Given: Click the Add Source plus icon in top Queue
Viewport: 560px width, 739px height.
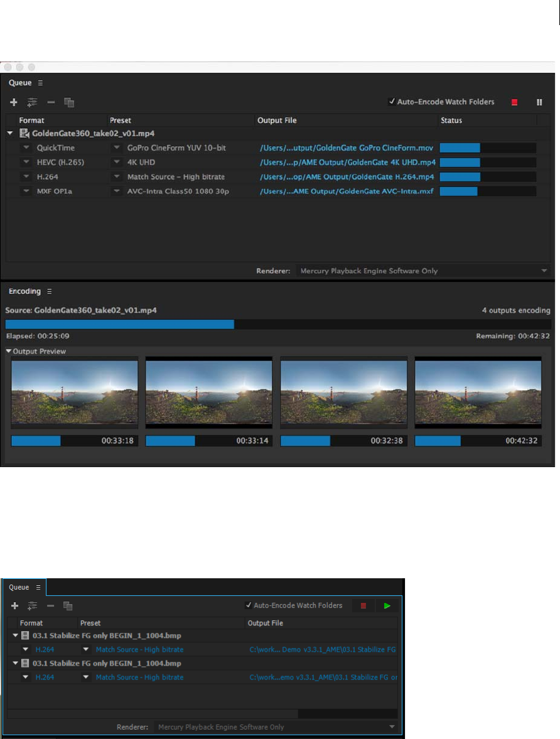Looking at the screenshot, I should coord(14,102).
